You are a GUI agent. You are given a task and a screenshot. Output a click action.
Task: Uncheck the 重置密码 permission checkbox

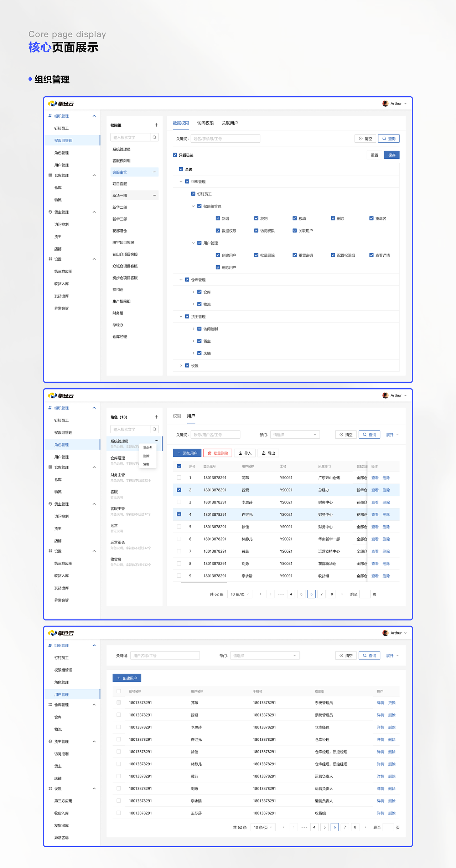point(295,255)
